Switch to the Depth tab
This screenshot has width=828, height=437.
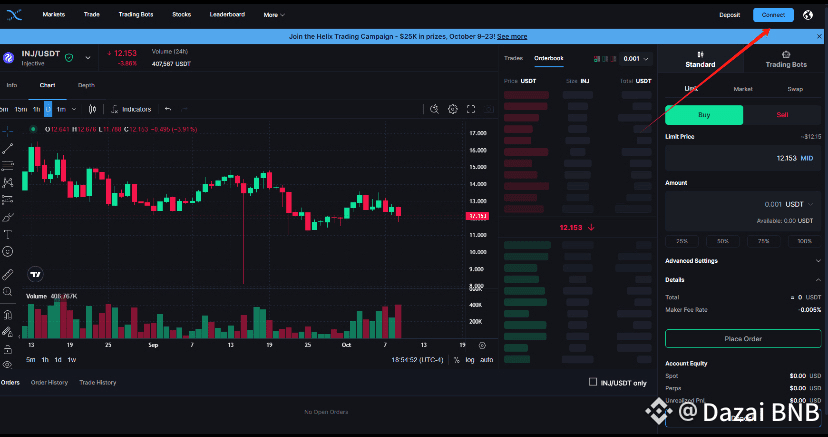87,85
